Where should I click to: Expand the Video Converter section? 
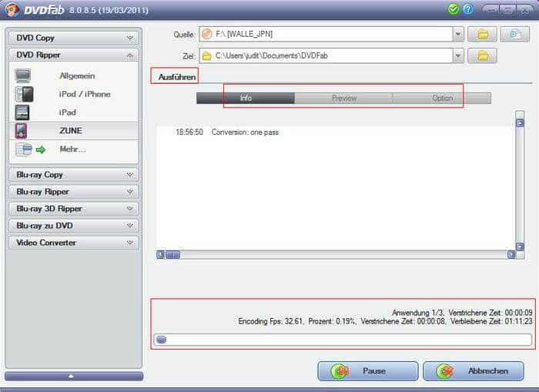pos(73,243)
